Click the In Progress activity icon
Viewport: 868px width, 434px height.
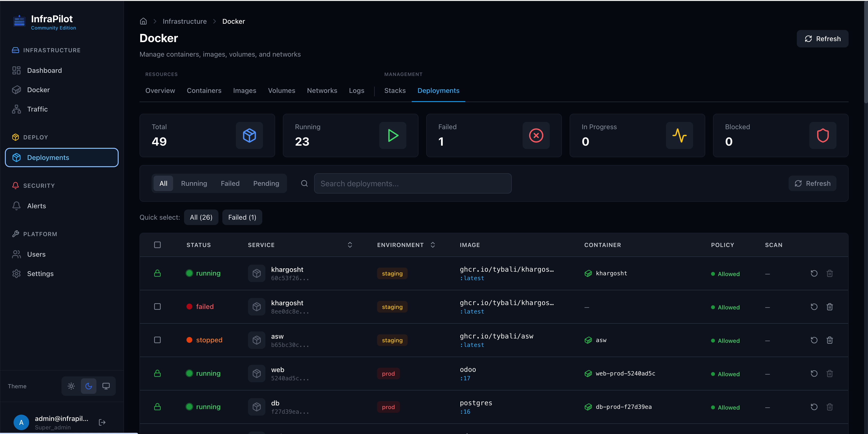[680, 135]
